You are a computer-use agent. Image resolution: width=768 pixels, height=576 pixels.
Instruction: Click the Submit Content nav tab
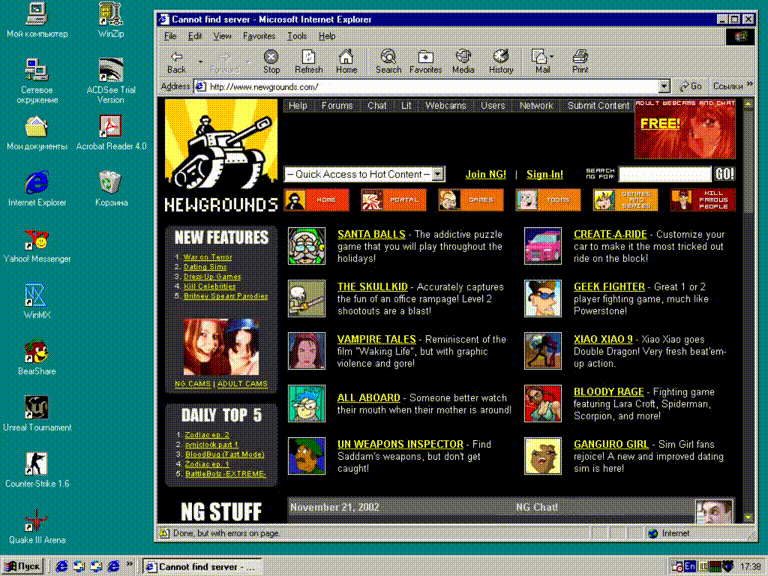point(598,105)
